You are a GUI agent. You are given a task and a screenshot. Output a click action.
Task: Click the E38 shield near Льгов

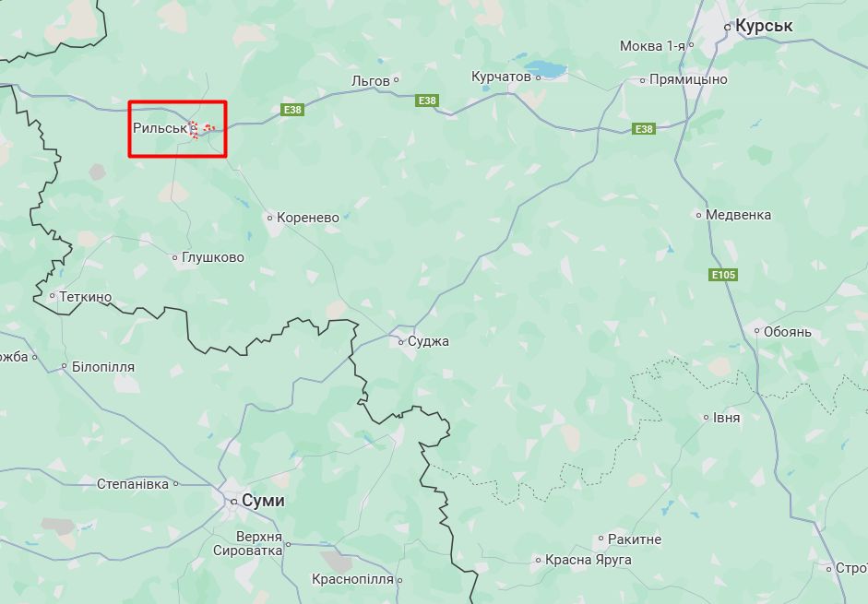tap(427, 101)
